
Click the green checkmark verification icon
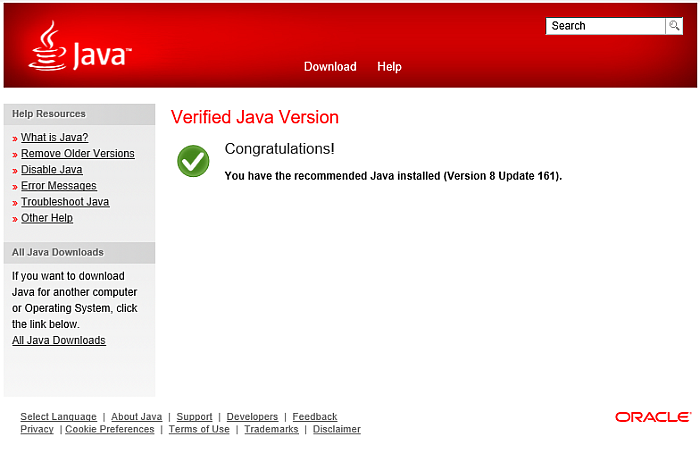tap(193, 161)
